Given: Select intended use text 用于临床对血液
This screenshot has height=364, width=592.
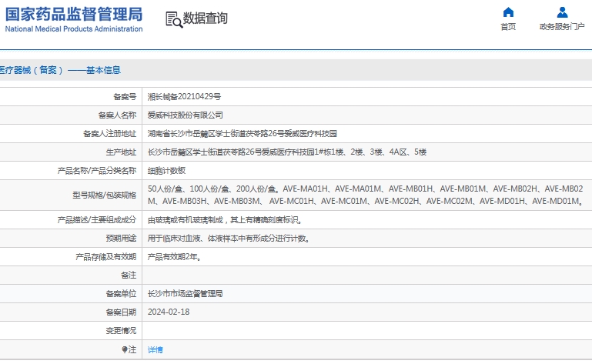Looking at the screenshot, I should click(229, 239).
